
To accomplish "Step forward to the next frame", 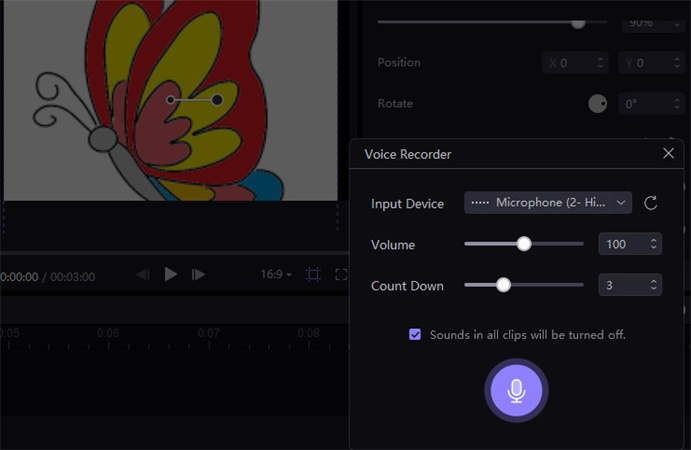I will point(199,274).
